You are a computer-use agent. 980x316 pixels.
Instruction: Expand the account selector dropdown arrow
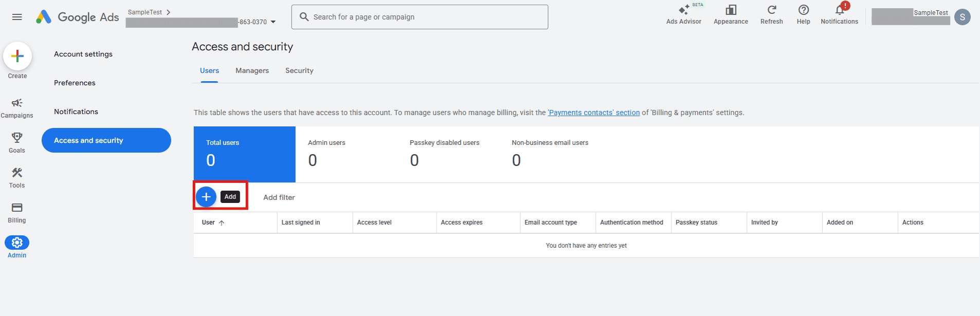[273, 22]
